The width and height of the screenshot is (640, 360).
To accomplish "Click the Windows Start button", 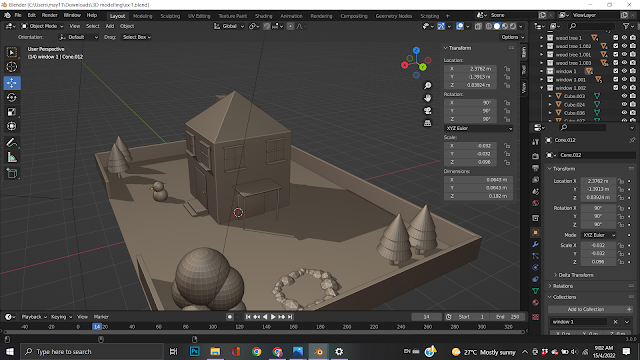I will (9, 351).
